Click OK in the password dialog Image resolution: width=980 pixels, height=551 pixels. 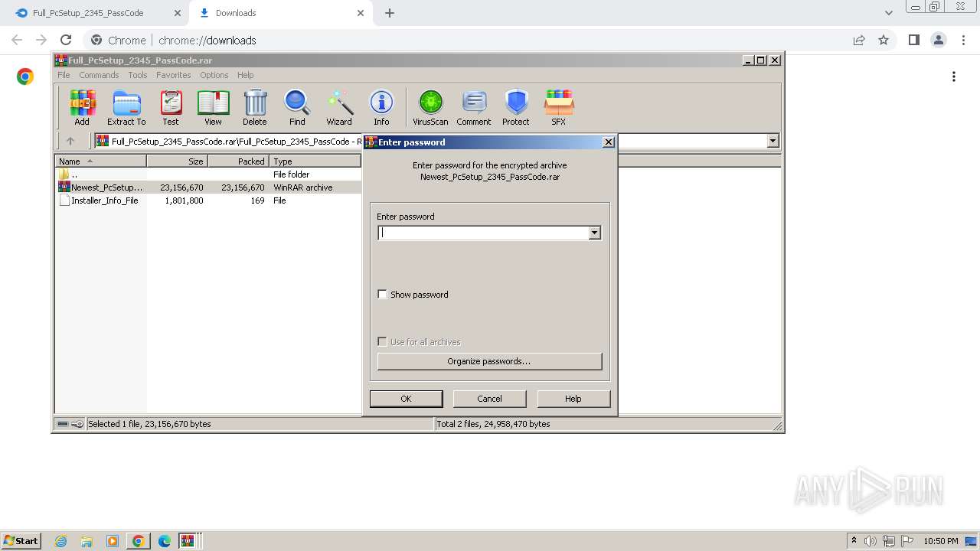click(x=406, y=399)
